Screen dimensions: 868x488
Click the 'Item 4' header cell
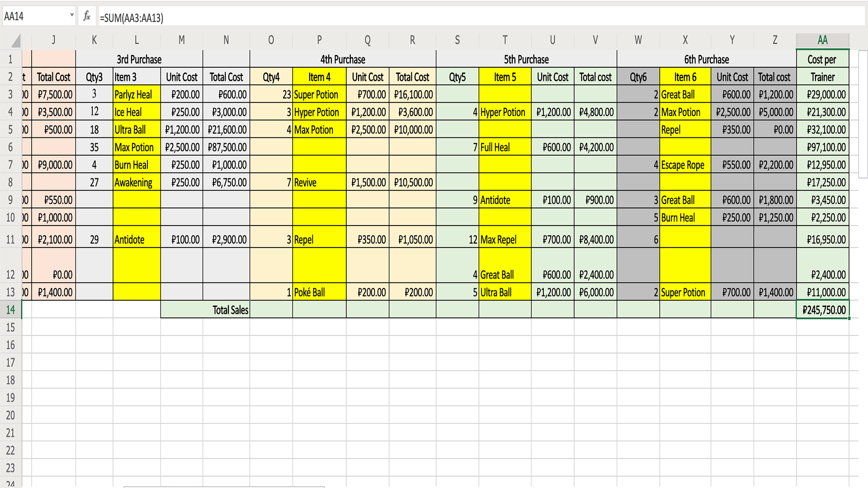tap(319, 77)
